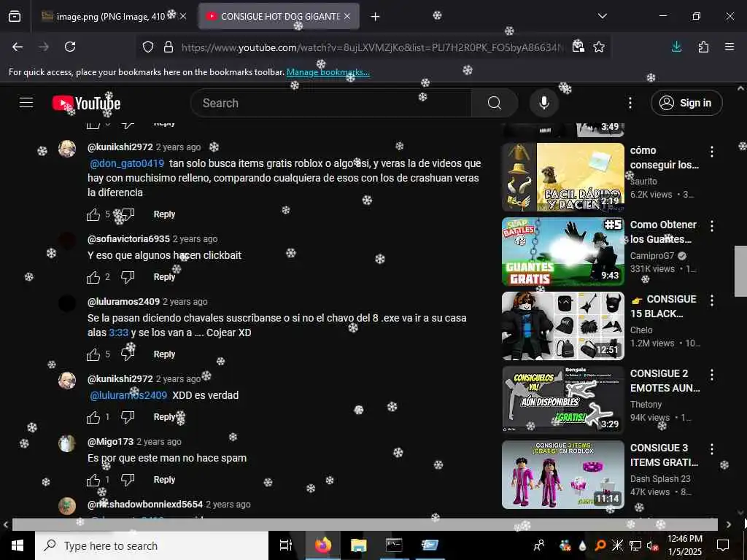Screen dimensions: 747x560
Task: Dislike the @kunikshi2972 comment about items gratis
Action: 127,214
